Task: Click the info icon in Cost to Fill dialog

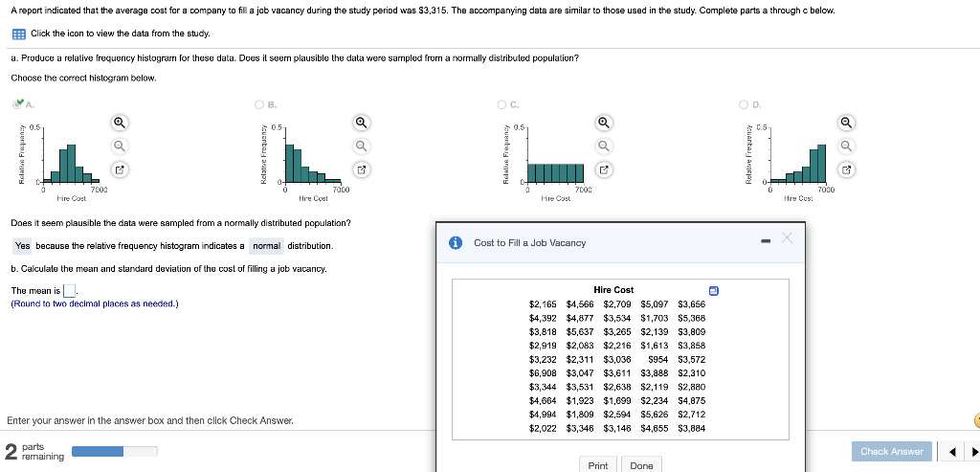Action: click(457, 242)
